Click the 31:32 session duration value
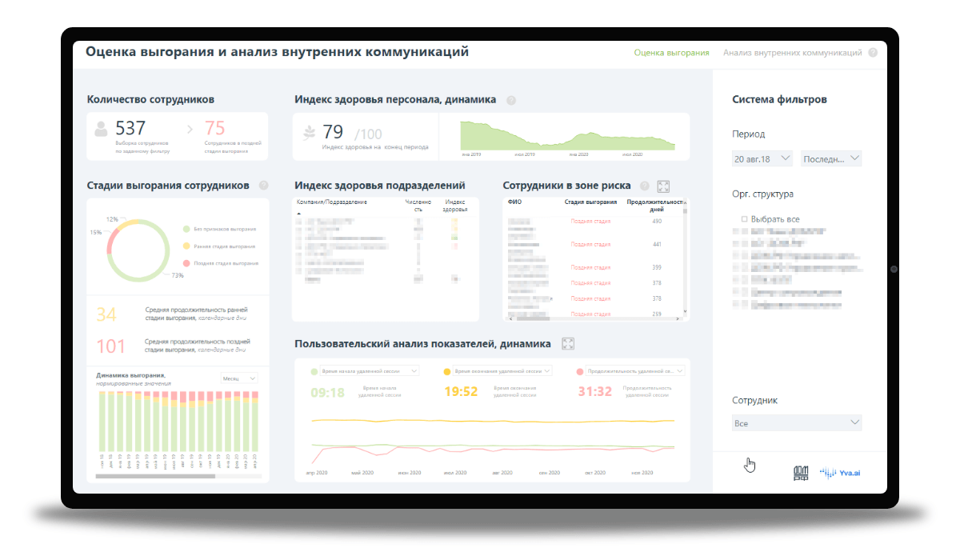This screenshot has height=560, width=960. pyautogui.click(x=594, y=392)
